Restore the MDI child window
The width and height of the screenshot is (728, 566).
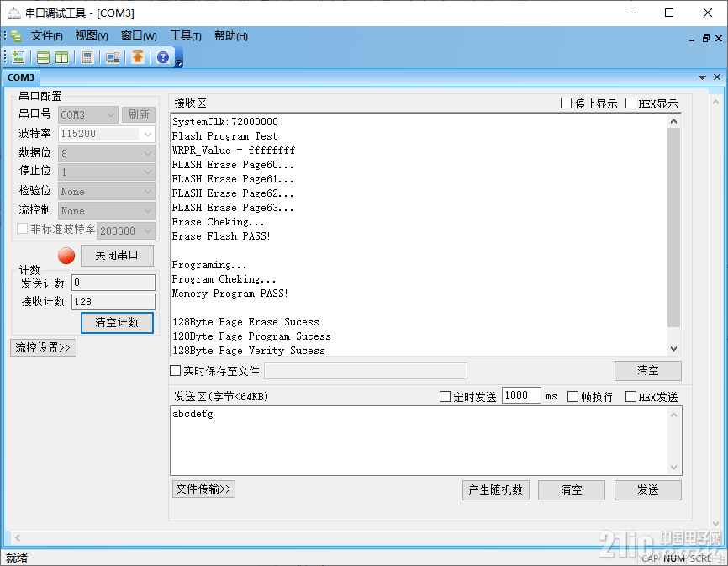click(705, 39)
